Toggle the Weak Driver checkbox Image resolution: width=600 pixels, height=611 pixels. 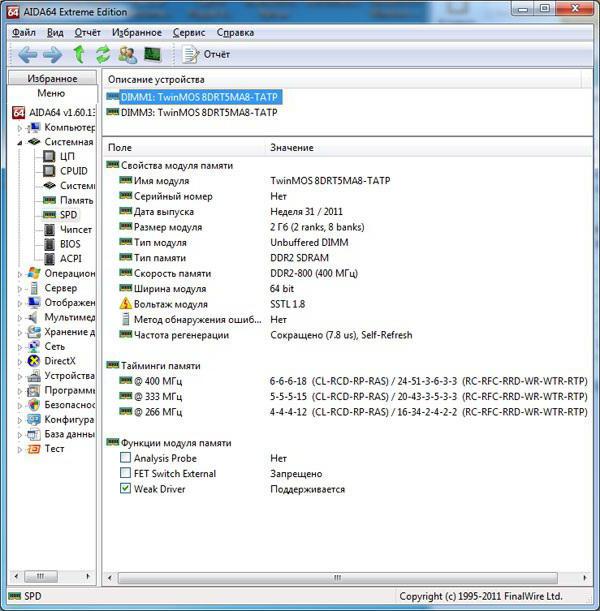pos(125,488)
